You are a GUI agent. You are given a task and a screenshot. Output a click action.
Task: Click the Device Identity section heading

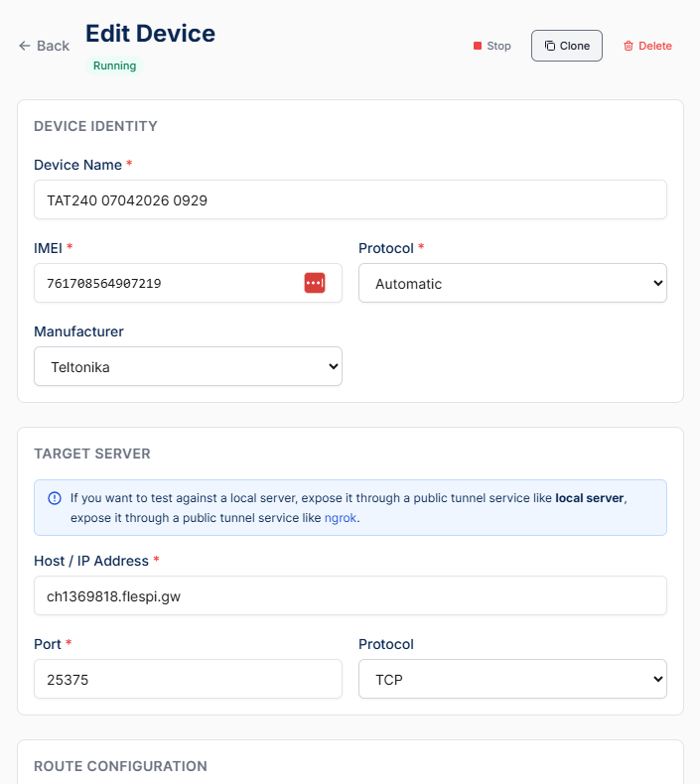pos(95,126)
